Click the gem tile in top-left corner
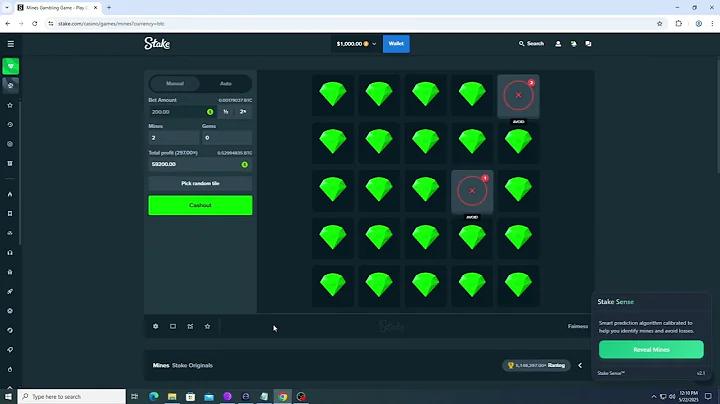Screen dimensions: 720x404 (333, 95)
